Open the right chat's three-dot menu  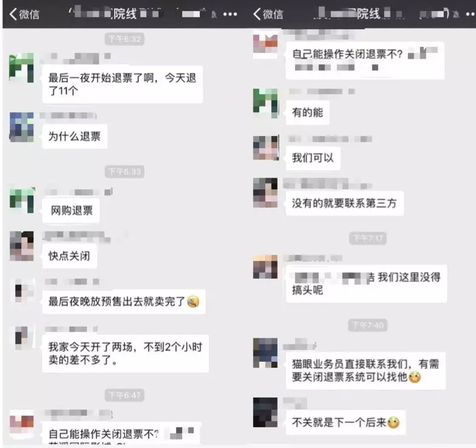tap(471, 15)
